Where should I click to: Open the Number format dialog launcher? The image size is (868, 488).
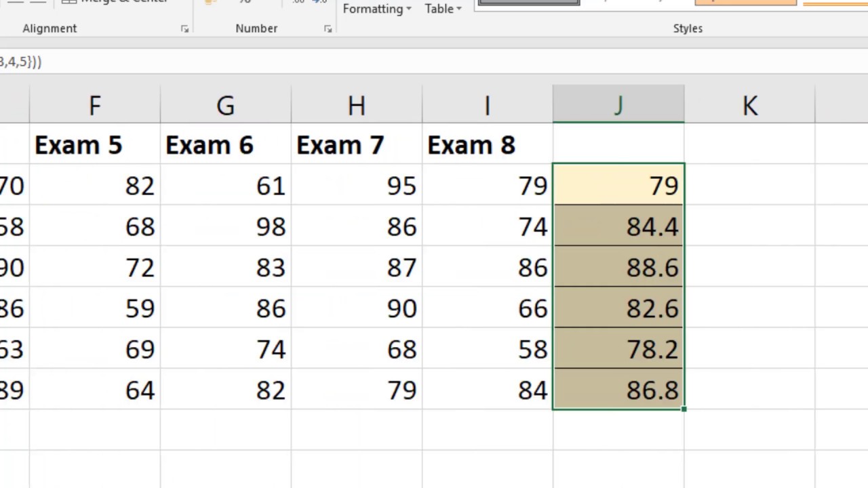click(x=328, y=29)
